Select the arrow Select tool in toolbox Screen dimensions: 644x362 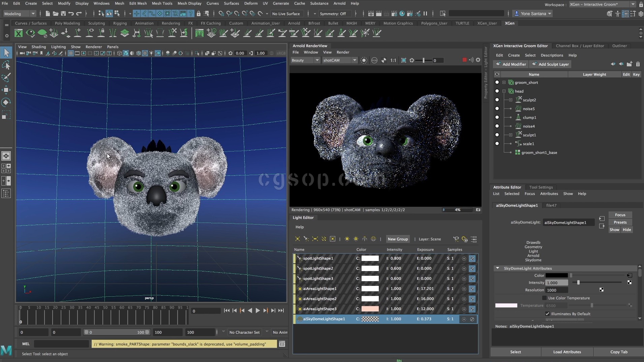click(x=6, y=53)
